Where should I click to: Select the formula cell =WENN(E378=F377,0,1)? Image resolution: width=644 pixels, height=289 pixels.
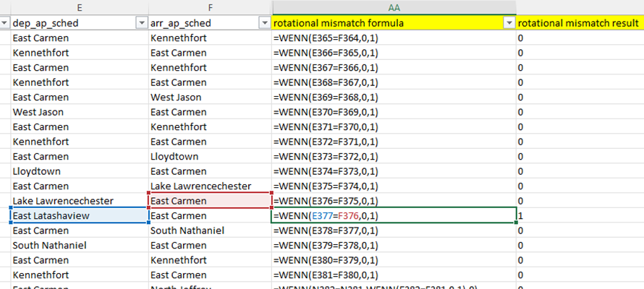click(x=394, y=230)
